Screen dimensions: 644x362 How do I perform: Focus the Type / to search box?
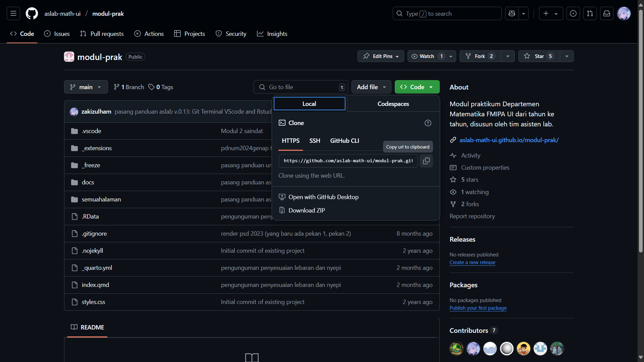point(447,13)
